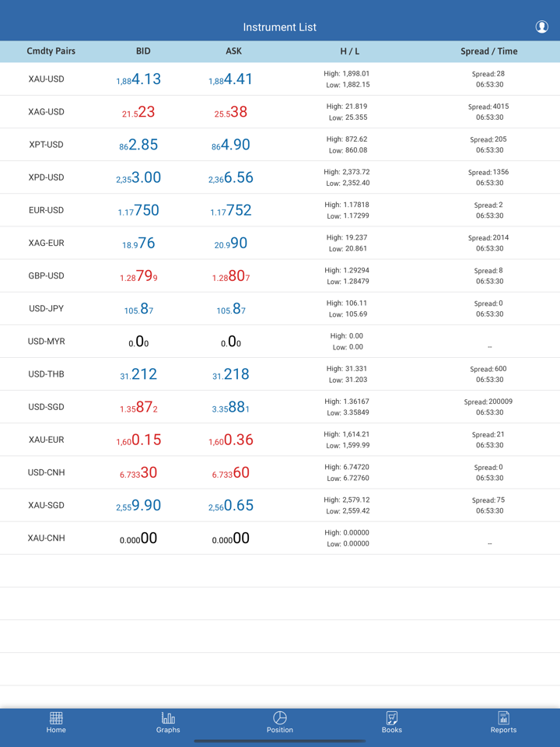Select the XAU-USD instrument row

pos(46,79)
